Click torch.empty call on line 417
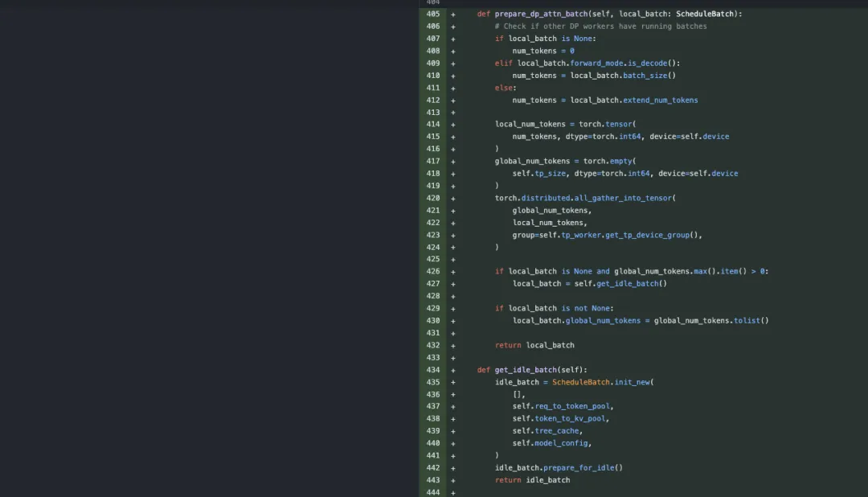This screenshot has height=497, width=868. tap(609, 161)
